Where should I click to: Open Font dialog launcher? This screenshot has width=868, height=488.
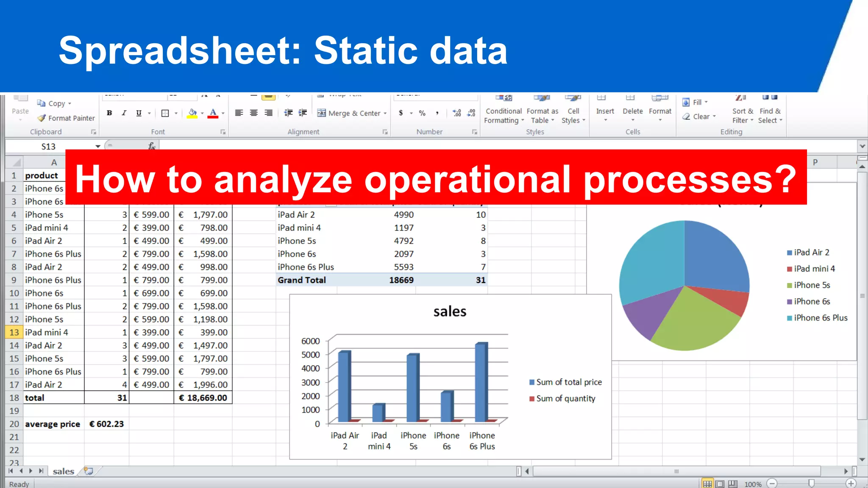(x=223, y=132)
